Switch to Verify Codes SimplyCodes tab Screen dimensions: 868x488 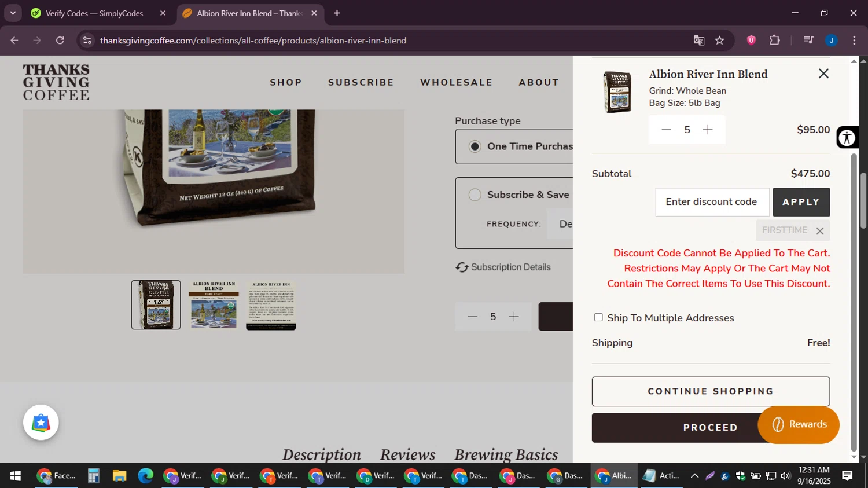95,13
